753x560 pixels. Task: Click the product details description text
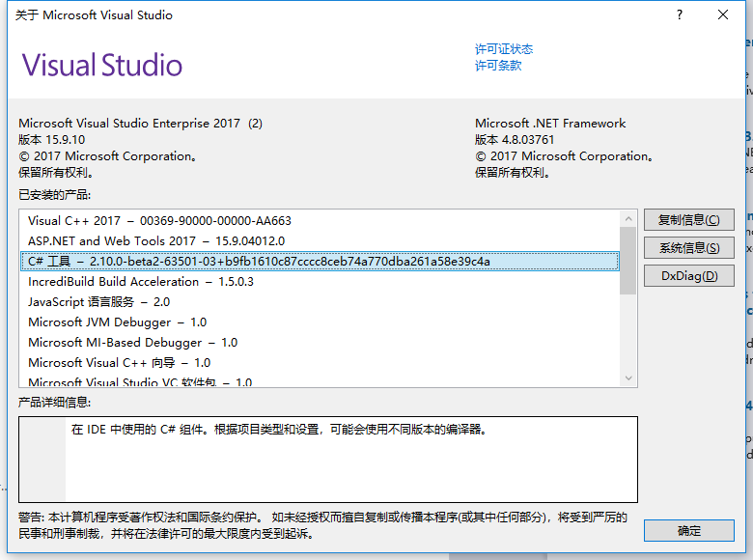[x=279, y=430]
